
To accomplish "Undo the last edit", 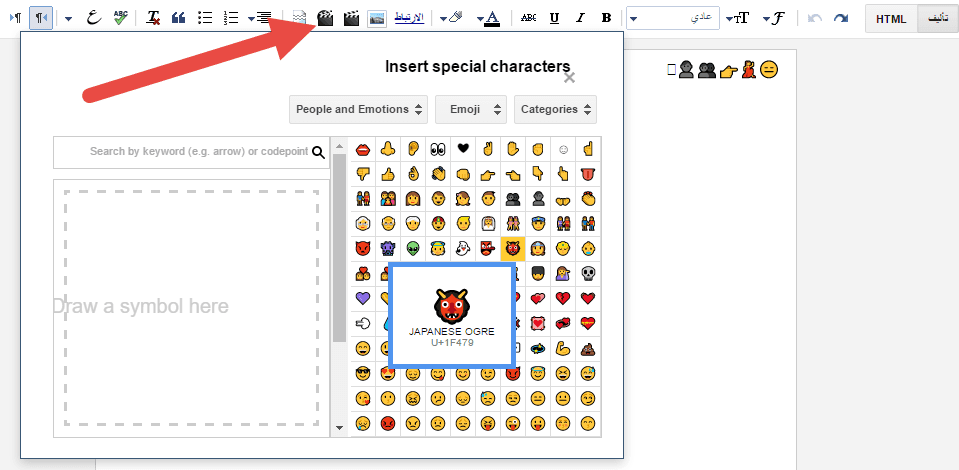I will pos(816,18).
